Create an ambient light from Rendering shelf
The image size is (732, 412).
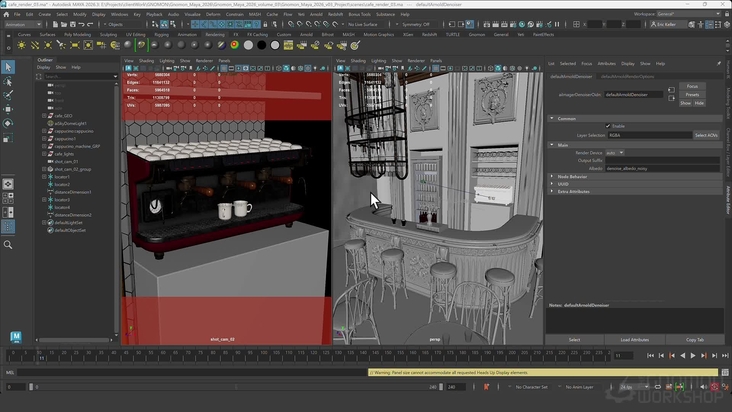[x=21, y=45]
